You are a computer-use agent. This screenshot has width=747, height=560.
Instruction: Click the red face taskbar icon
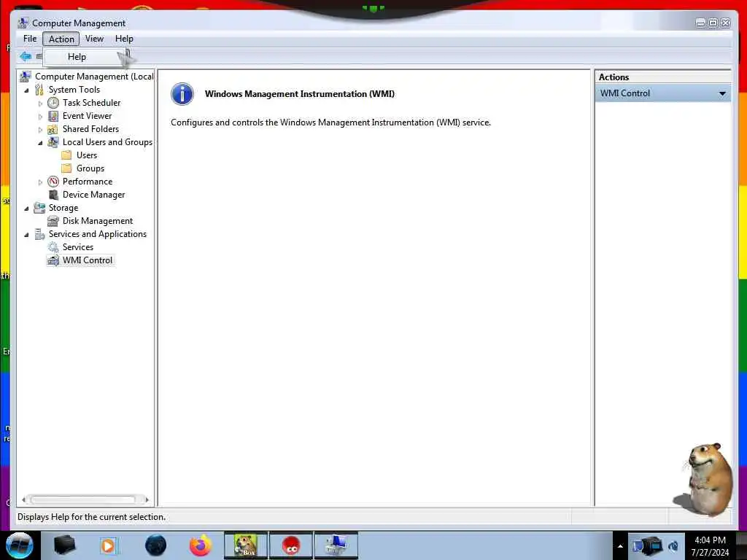(x=291, y=545)
